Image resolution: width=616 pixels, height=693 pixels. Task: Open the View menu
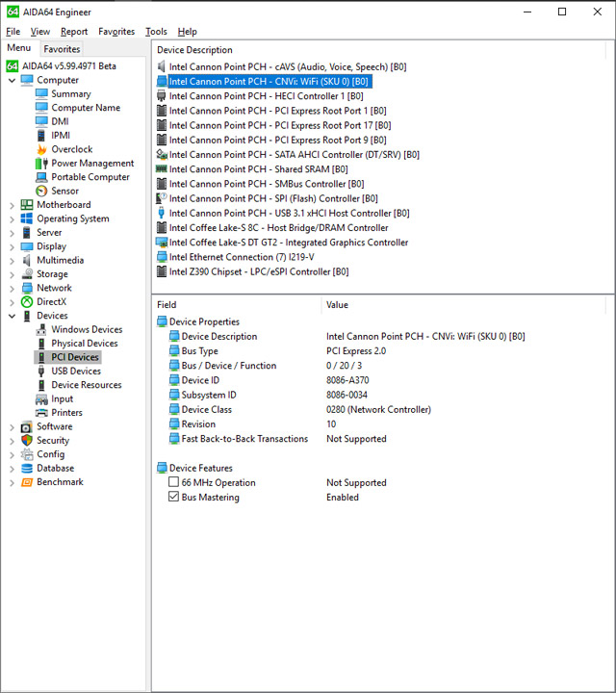coord(40,32)
